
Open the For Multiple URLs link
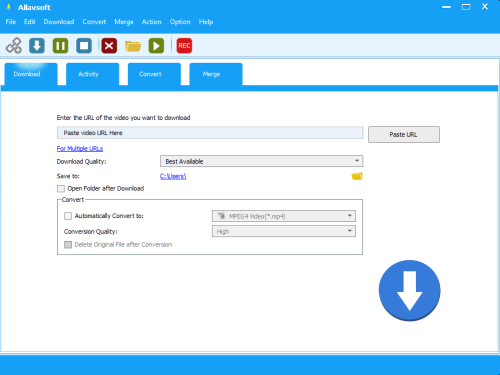pyautogui.click(x=80, y=149)
